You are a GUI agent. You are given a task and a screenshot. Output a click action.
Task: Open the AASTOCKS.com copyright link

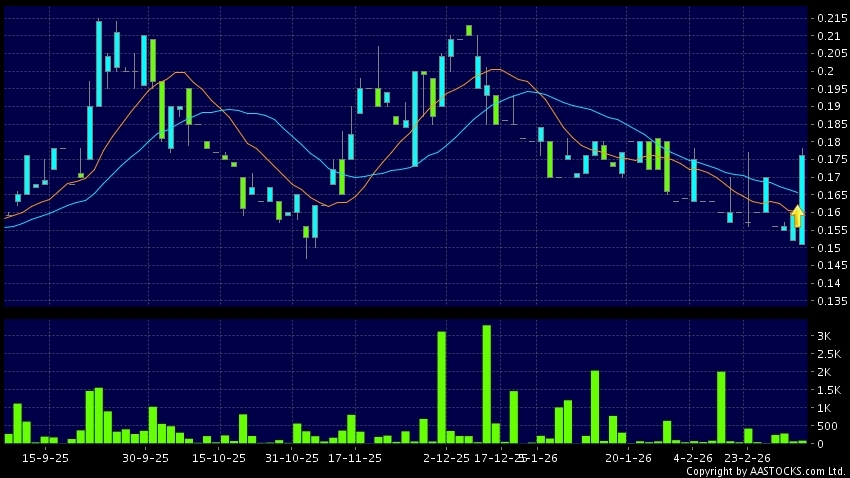pyautogui.click(x=765, y=471)
